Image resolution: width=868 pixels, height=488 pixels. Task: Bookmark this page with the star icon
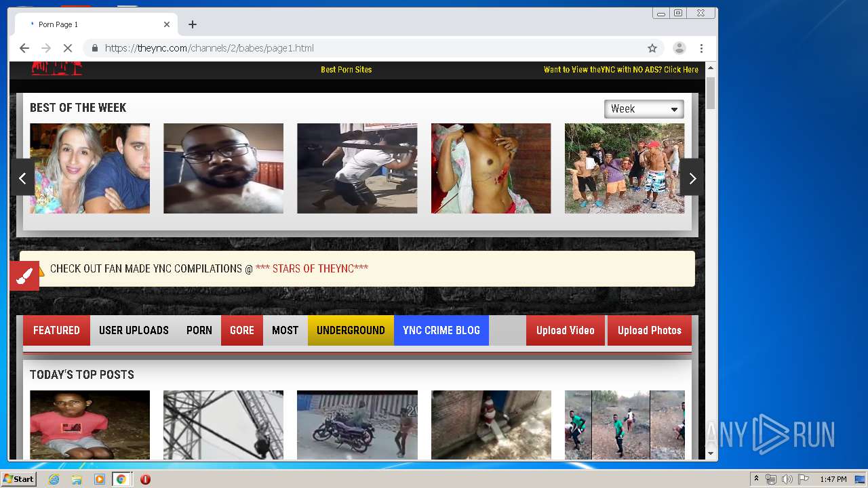(x=652, y=48)
